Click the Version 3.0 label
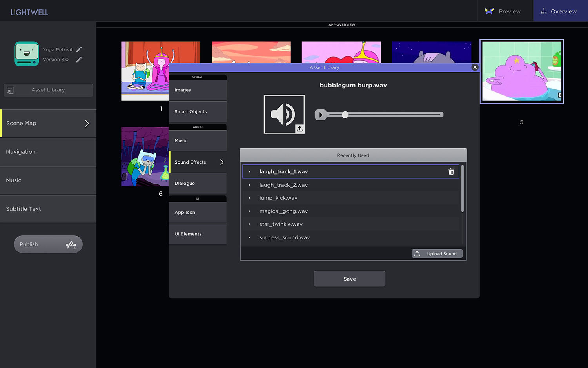The width and height of the screenshot is (588, 368). tap(56, 60)
